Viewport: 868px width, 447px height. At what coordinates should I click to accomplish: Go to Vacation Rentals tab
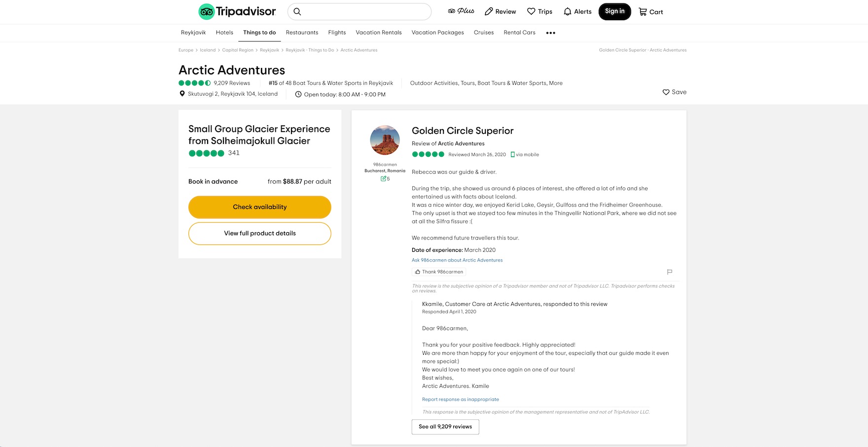point(379,33)
